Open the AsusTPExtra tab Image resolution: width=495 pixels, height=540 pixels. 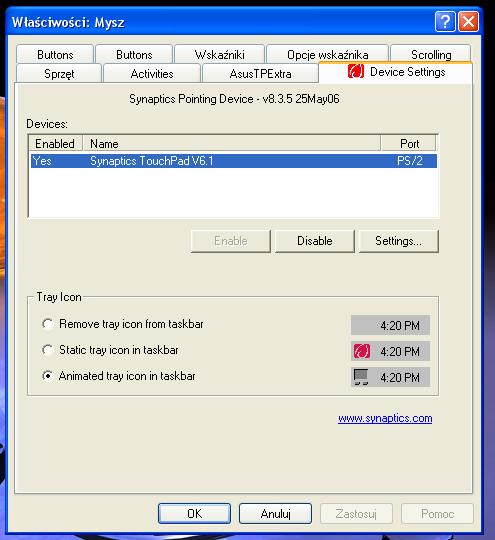(x=260, y=73)
